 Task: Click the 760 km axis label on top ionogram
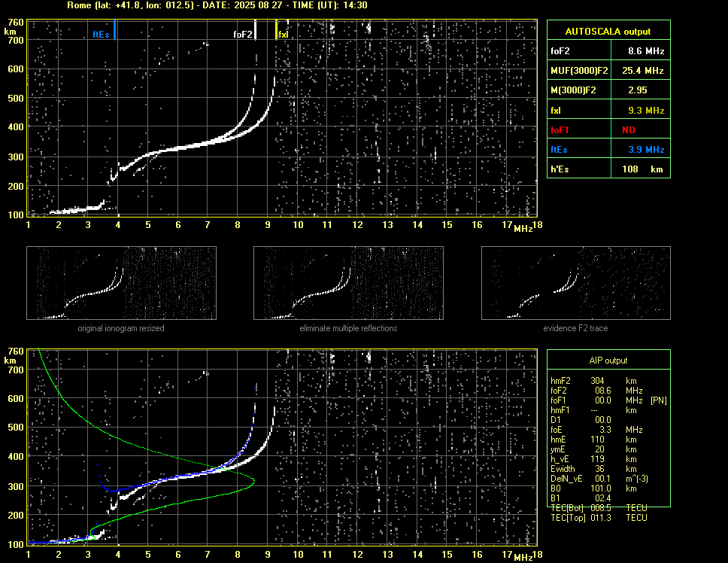point(16,23)
